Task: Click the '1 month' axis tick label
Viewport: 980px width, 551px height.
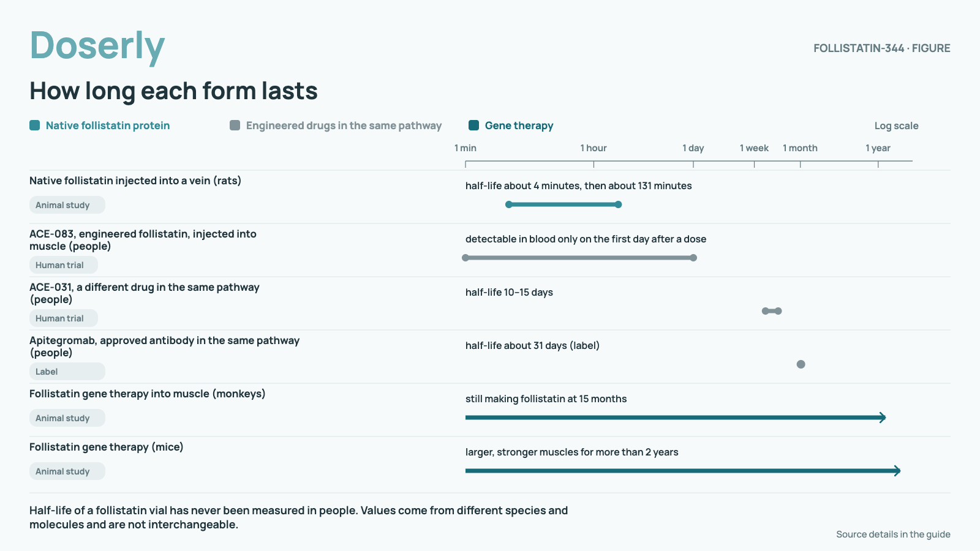Action: point(800,148)
